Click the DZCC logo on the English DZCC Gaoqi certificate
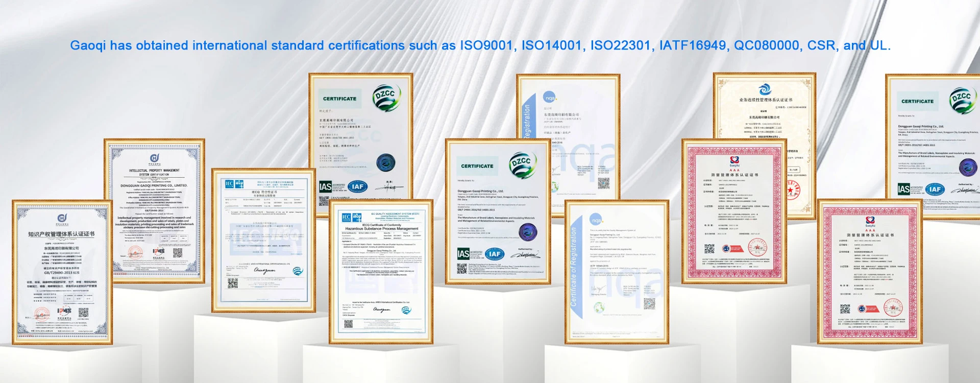Viewport: 980px width, 383px height. [x=523, y=165]
